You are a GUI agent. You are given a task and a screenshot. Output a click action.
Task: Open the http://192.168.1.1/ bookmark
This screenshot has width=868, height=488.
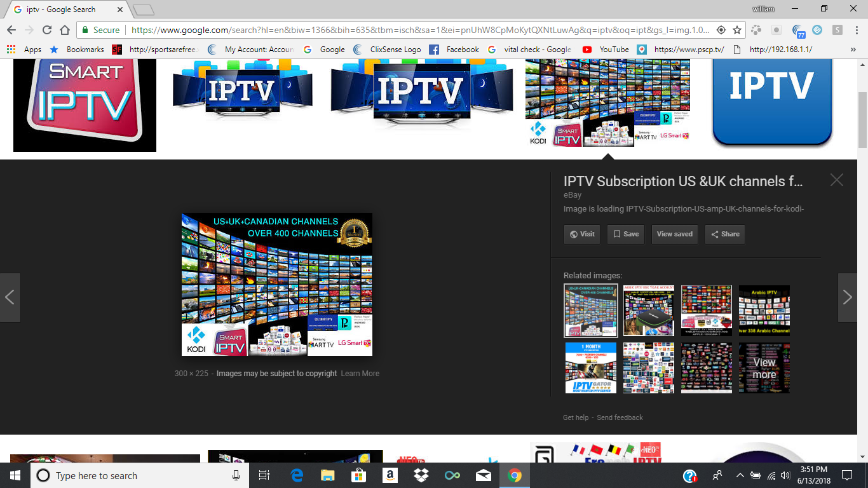tap(773, 50)
